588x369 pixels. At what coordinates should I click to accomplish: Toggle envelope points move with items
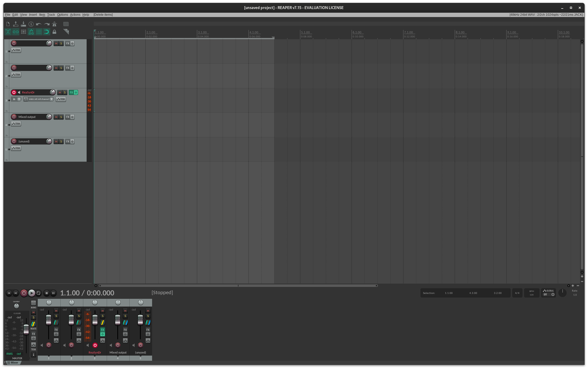(31, 32)
